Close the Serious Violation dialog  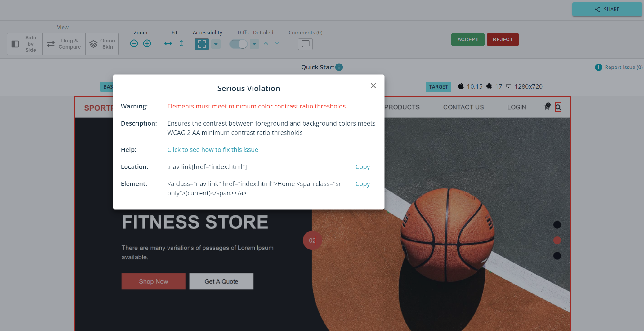[373, 86]
